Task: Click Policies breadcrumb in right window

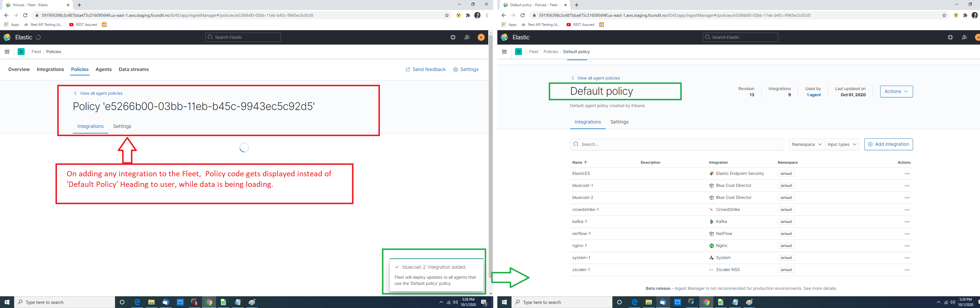Action: pyautogui.click(x=550, y=52)
